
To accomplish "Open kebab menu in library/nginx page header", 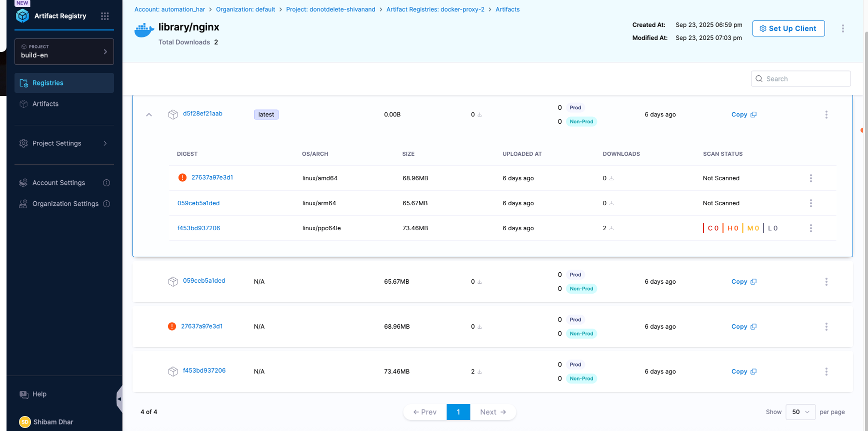I will click(842, 28).
